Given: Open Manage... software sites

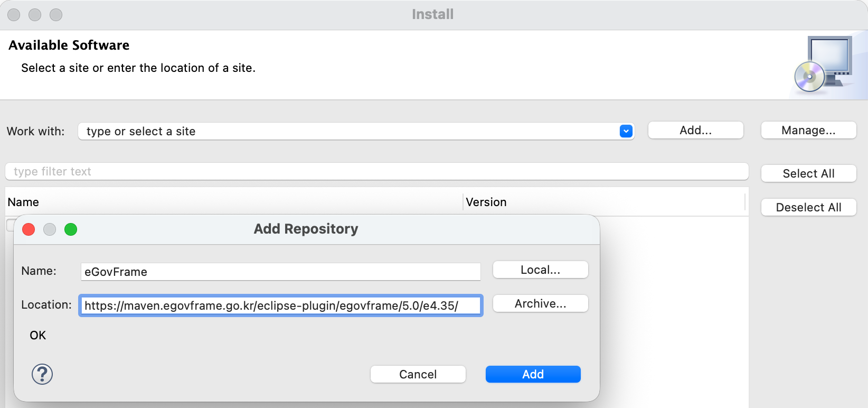Looking at the screenshot, I should [808, 131].
